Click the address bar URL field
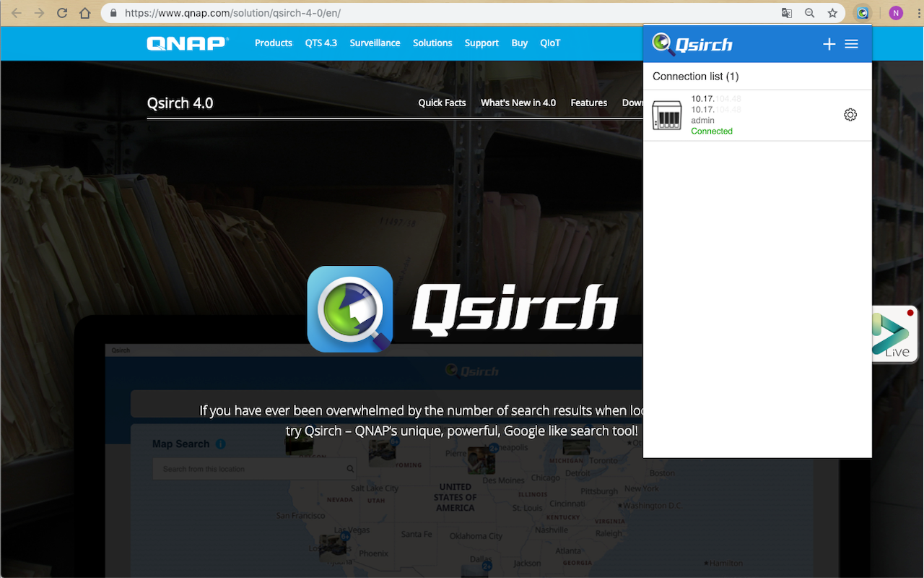The width and height of the screenshot is (924, 578). pos(448,13)
